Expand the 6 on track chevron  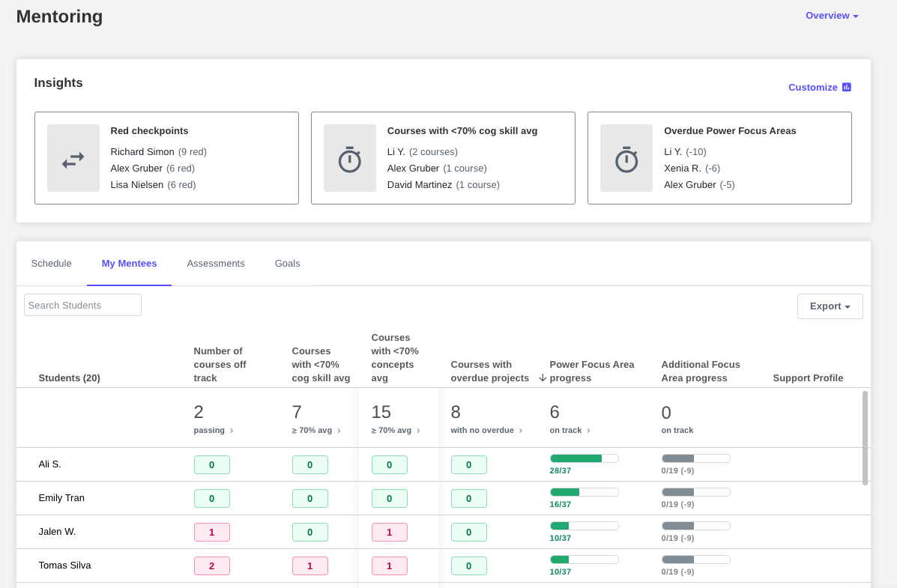pyautogui.click(x=588, y=431)
